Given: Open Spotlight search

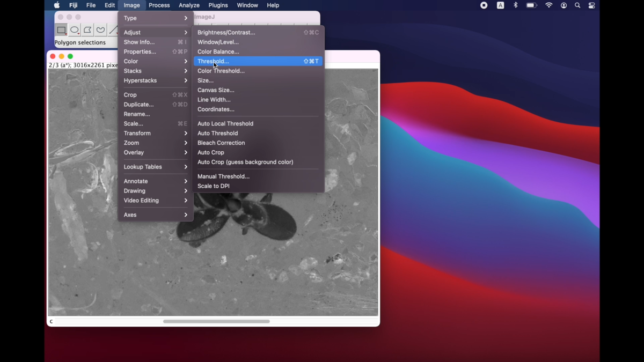Looking at the screenshot, I should (577, 5).
